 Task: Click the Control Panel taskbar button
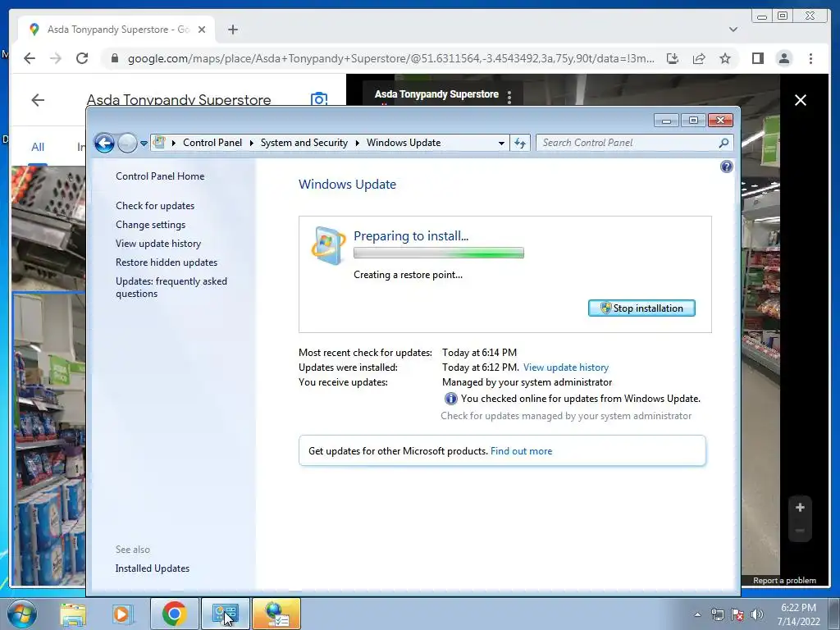tap(225, 614)
